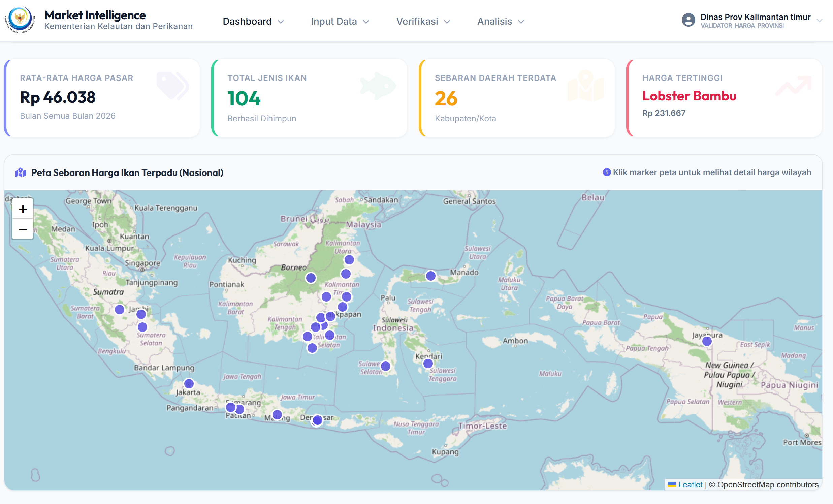The width and height of the screenshot is (833, 504).
Task: Click the map marker above Sumatera Selatan label
Action: click(142, 327)
